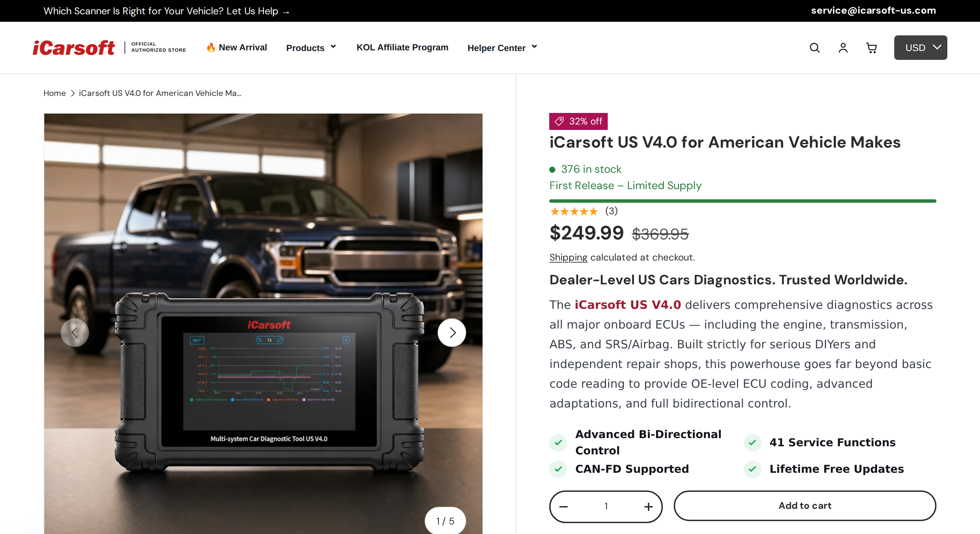This screenshot has width=980, height=534.
Task: Click the five-star rating icons
Action: [574, 212]
